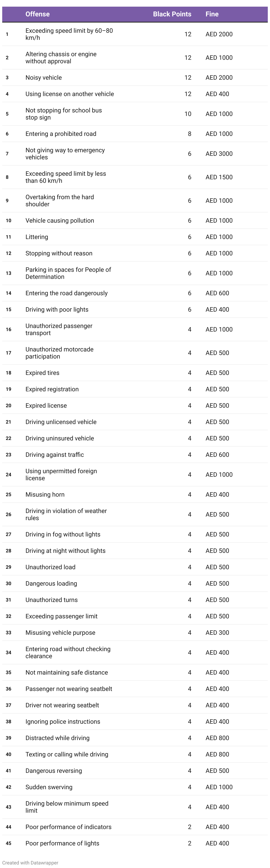Click the Black Points column header
Screen dimensions: 270x868
pyautogui.click(x=172, y=14)
